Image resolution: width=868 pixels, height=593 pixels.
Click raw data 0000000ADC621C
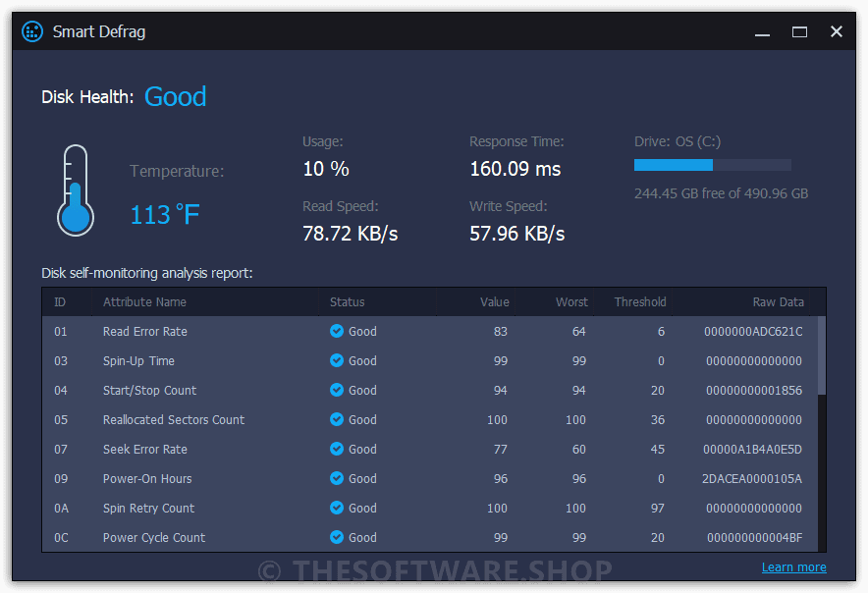click(x=753, y=331)
